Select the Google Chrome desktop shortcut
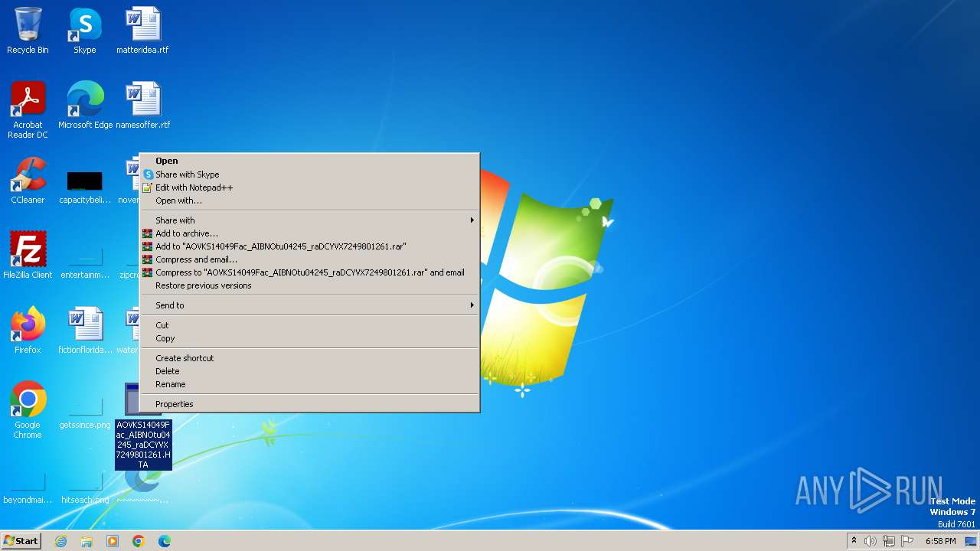The height and width of the screenshot is (551, 980). pyautogui.click(x=28, y=409)
